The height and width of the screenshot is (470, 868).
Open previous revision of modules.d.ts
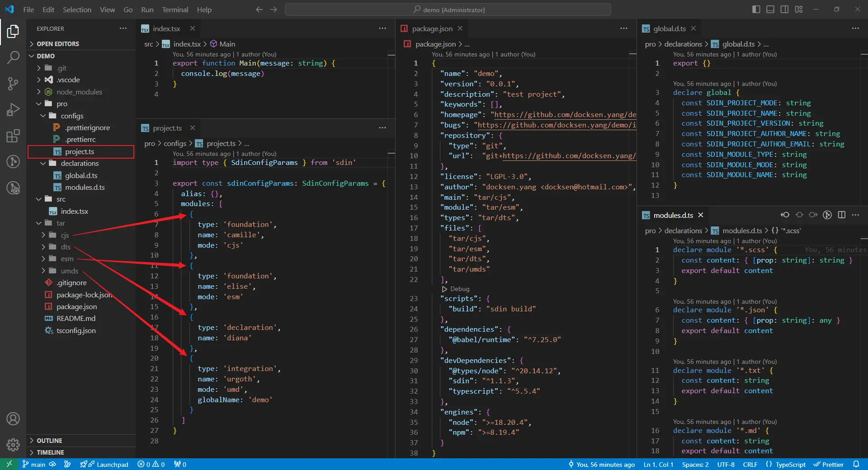(x=785, y=215)
